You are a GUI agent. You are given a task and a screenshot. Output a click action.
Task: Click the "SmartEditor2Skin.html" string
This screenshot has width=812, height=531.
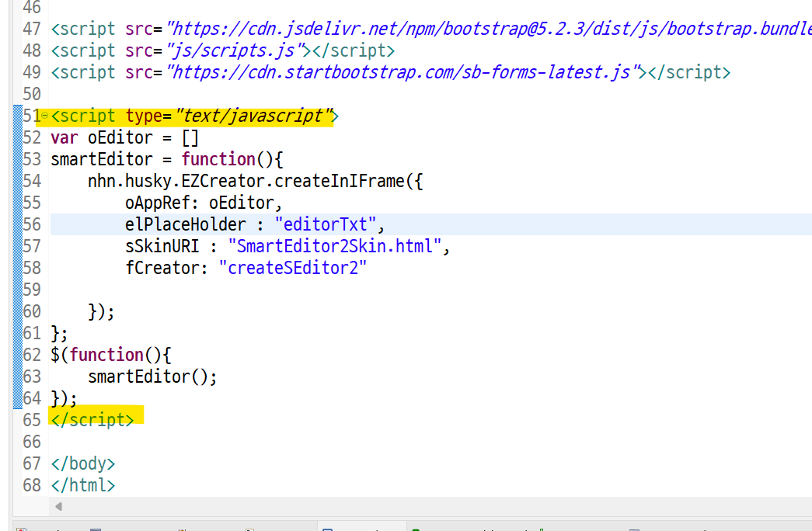tap(335, 246)
